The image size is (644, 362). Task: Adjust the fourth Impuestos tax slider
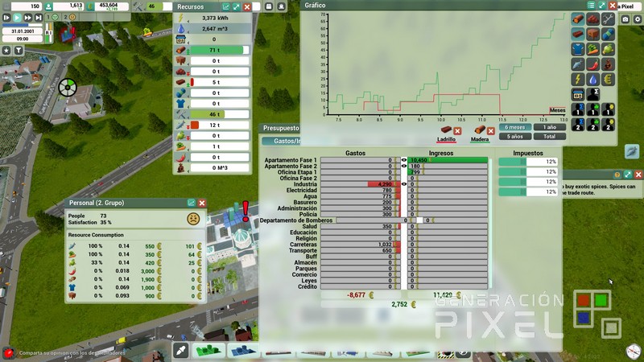528,191
